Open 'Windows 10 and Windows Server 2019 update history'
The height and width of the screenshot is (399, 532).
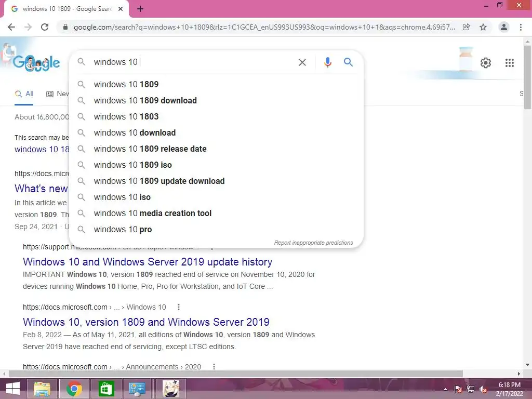[148, 262]
